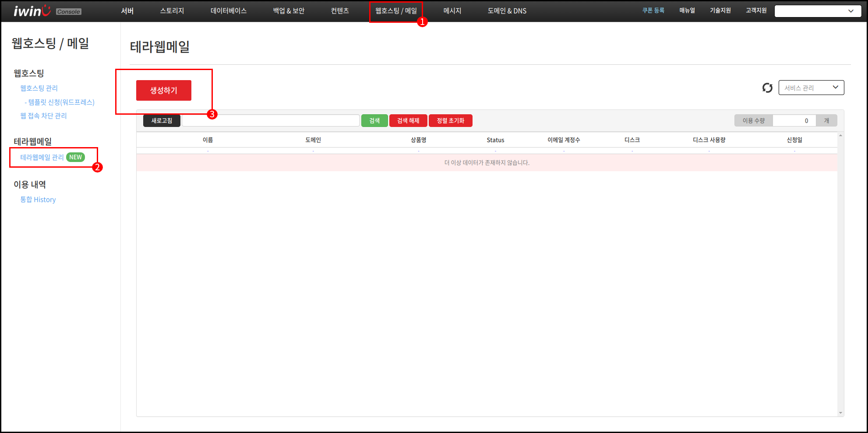The image size is (868, 433).
Task: Expand the account dropdown in top bar
Action: [x=818, y=11]
